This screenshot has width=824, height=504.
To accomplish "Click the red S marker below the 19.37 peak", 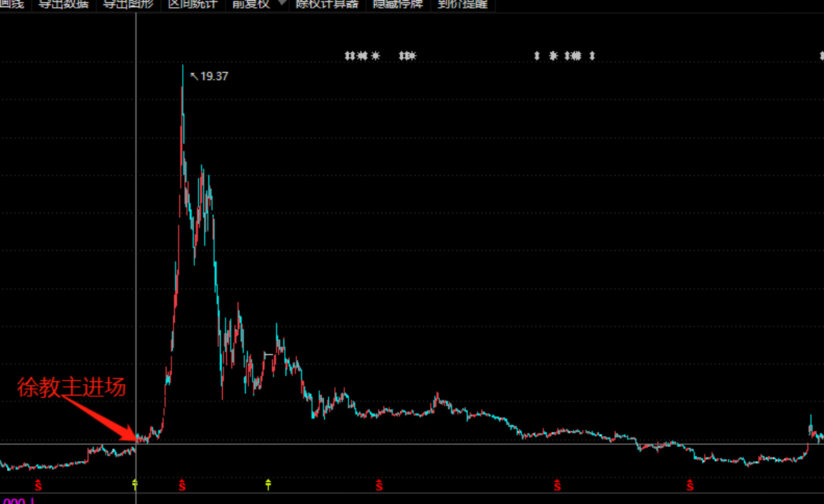I will 182,485.
